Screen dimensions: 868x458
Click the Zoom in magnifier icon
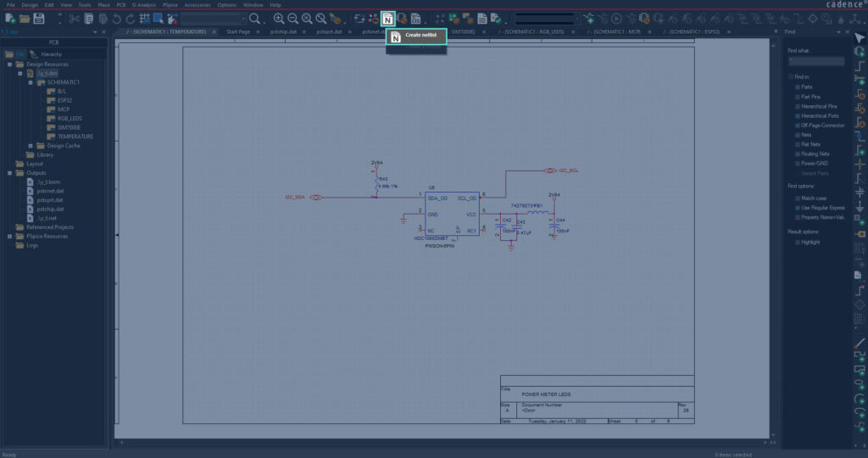[279, 18]
